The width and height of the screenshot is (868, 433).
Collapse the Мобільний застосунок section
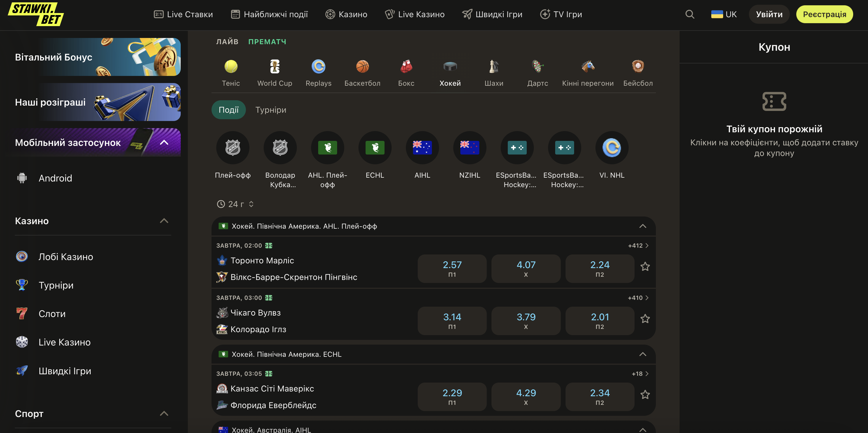pos(164,142)
